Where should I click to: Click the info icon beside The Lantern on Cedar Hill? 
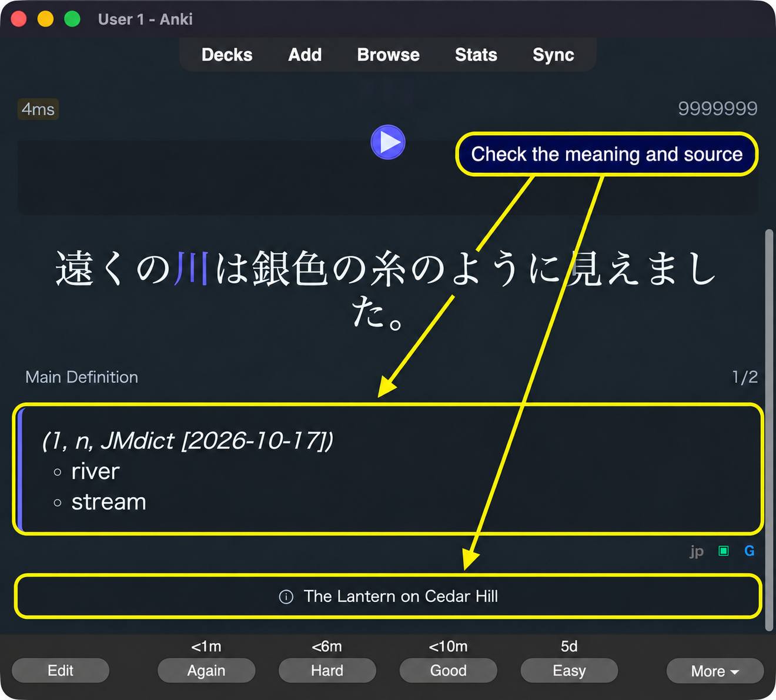tap(286, 597)
